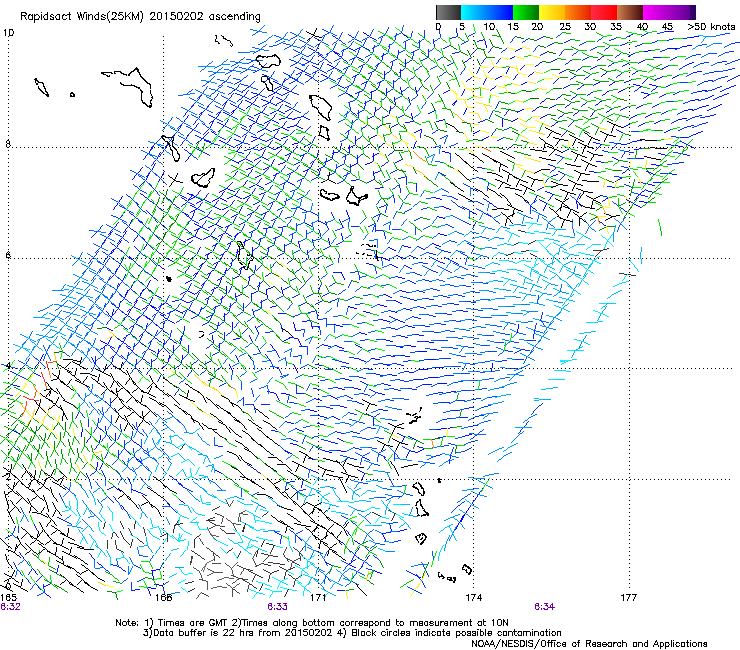Click the green 15-20 knots legend segment
This screenshot has width=740, height=650.
point(526,12)
